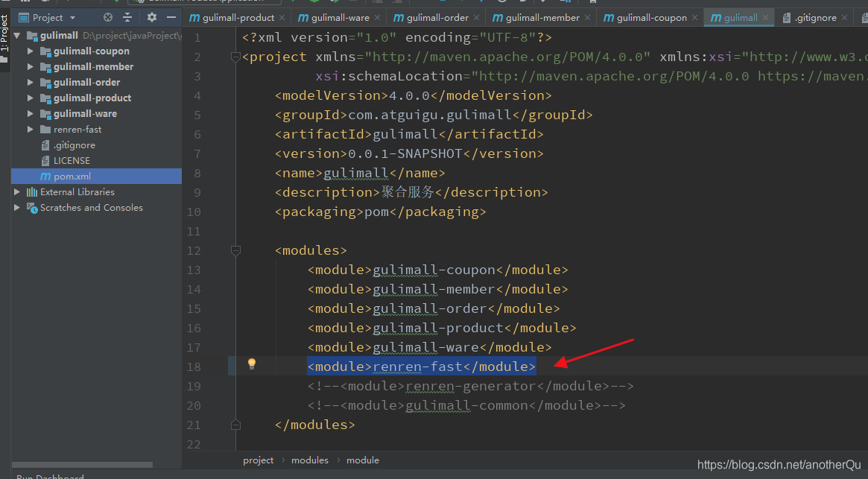Click the collapse all icon in Project panel
Screen dimensions: 868x479
127,18
